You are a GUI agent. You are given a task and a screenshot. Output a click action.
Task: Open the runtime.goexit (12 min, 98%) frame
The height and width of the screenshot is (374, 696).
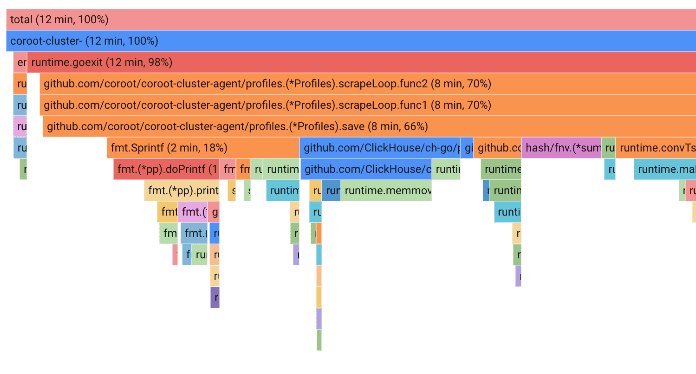click(x=361, y=62)
